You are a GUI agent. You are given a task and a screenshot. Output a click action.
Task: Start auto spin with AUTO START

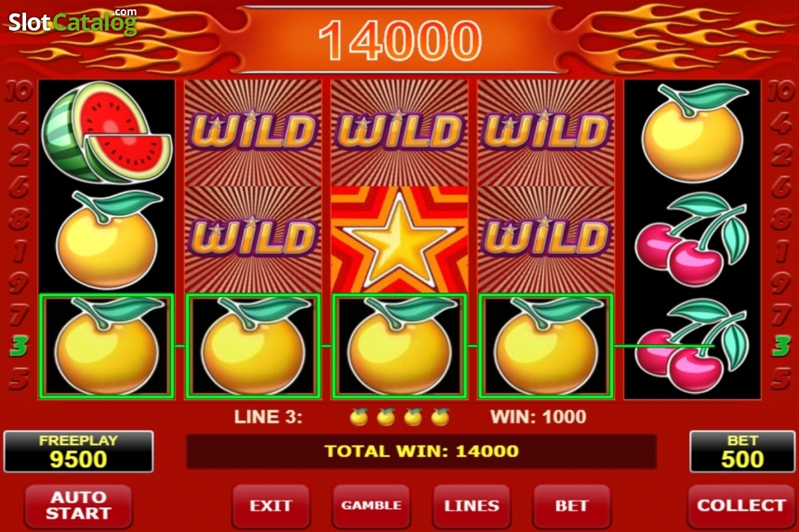point(79,506)
